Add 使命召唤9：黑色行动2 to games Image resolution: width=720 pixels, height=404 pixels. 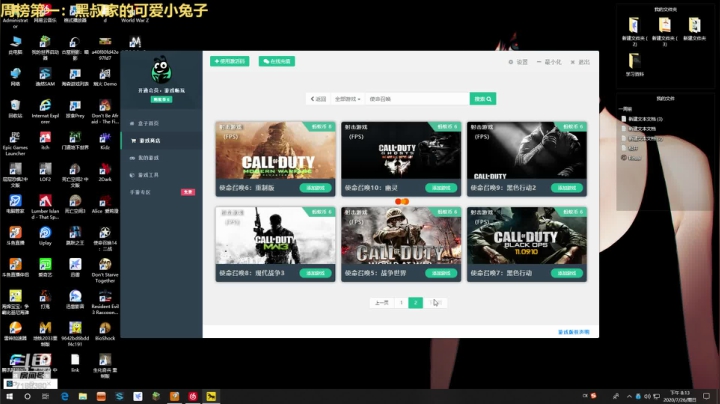(567, 188)
